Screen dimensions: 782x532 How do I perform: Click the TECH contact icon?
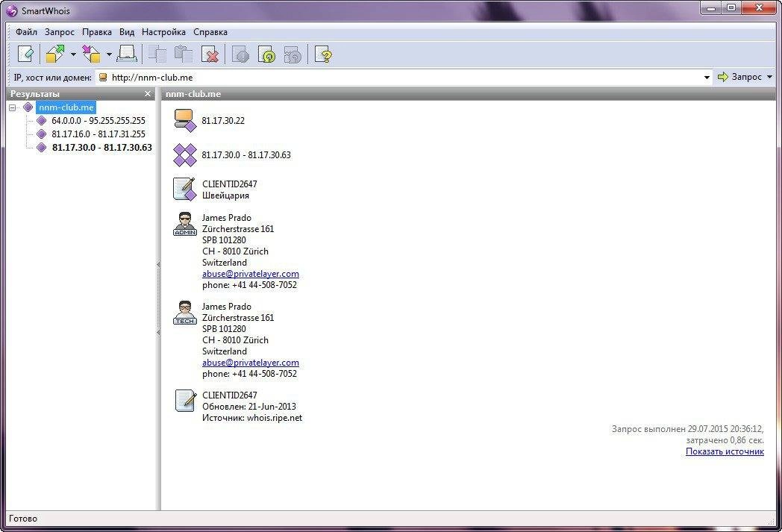(x=184, y=313)
